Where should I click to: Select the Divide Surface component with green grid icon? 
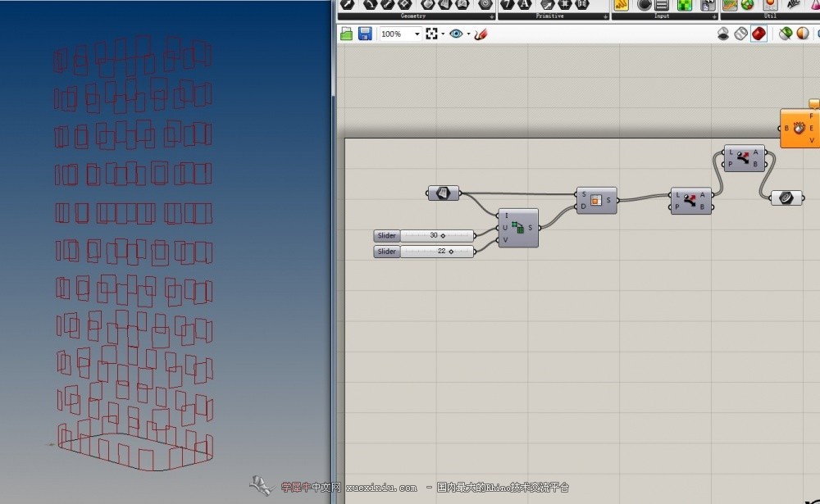(x=518, y=228)
